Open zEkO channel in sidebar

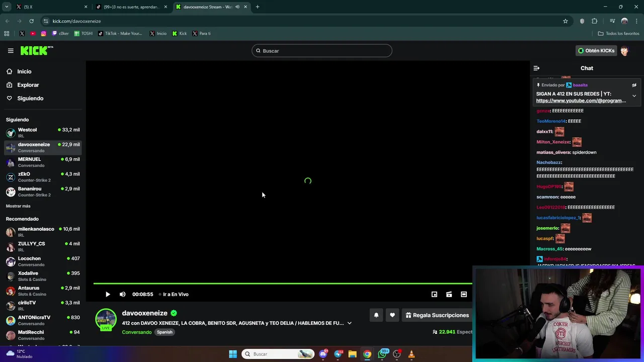pos(43,177)
